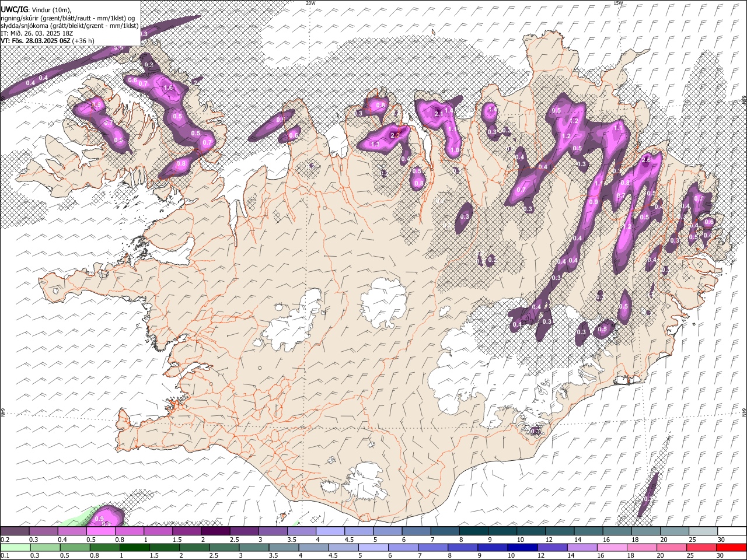Click the '0.2' label on the top colour scale
747x560 pixels.
click(5, 540)
